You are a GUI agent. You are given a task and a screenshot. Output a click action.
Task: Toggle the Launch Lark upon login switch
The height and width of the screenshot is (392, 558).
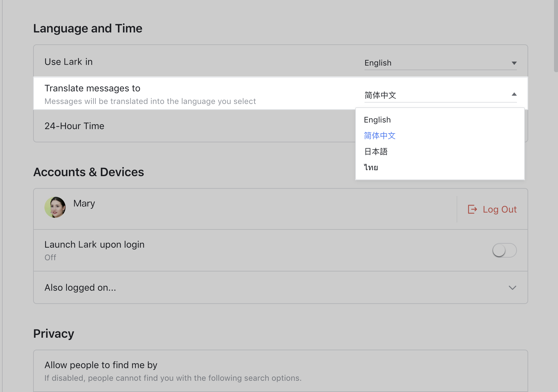coord(504,250)
